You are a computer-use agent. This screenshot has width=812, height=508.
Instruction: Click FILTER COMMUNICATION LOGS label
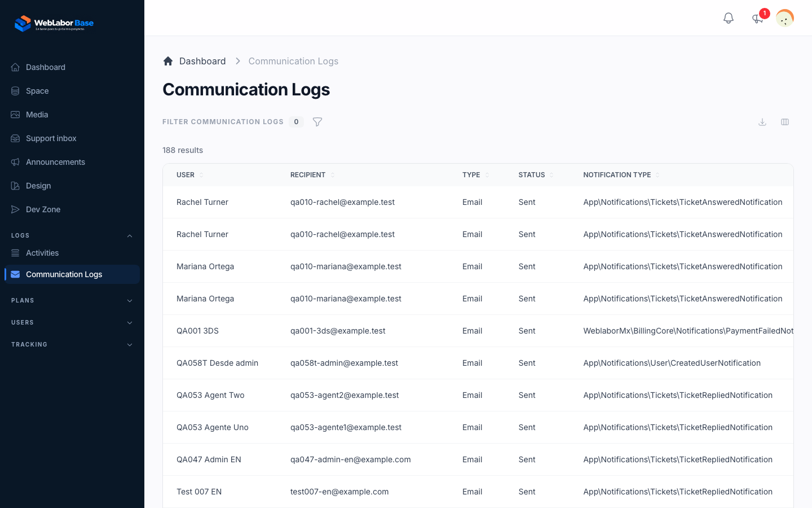click(x=223, y=122)
